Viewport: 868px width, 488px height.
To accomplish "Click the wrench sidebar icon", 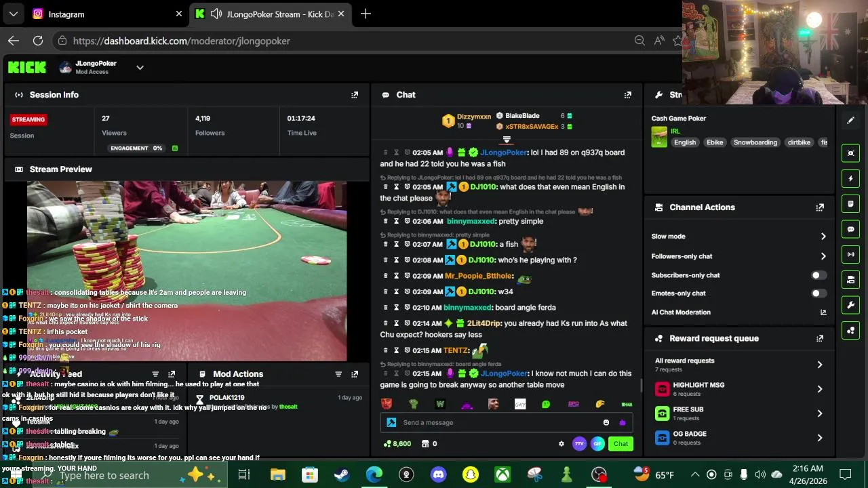I will click(851, 305).
